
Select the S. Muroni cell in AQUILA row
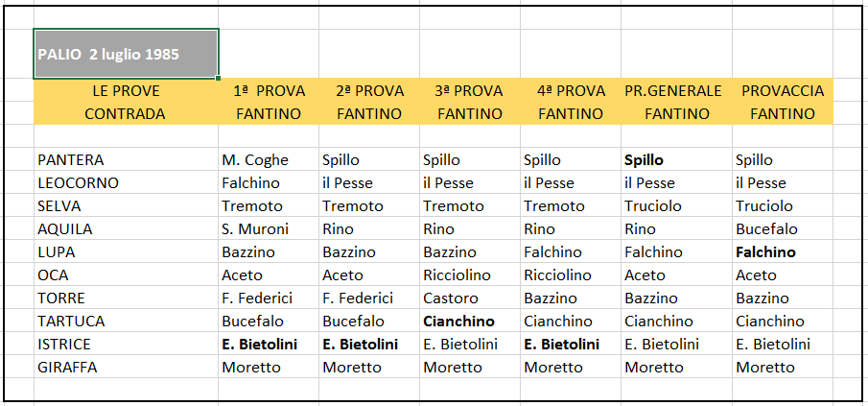tap(269, 228)
